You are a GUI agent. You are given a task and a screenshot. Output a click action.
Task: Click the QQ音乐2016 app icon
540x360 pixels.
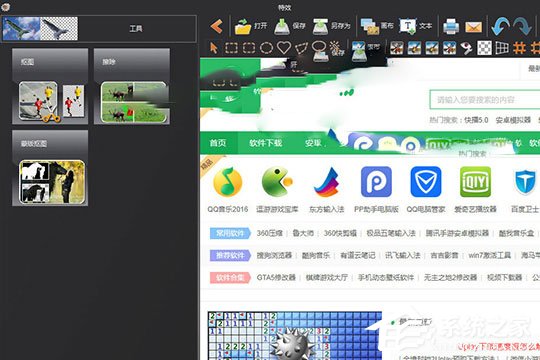tap(228, 182)
